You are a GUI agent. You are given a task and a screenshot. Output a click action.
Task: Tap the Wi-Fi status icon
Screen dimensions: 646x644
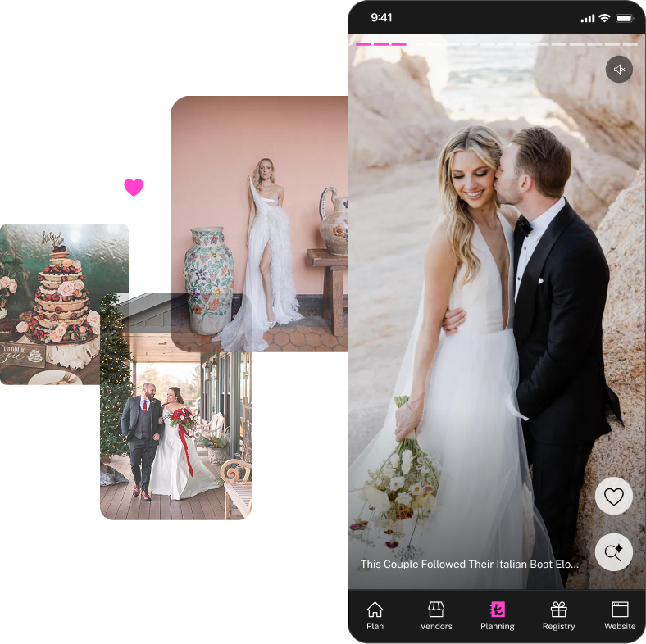pyautogui.click(x=604, y=18)
